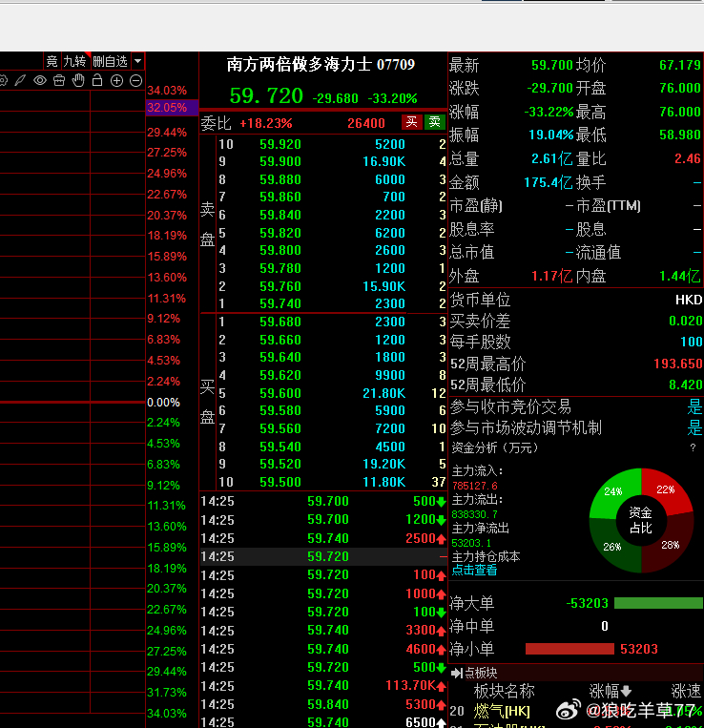Click the 委比 +18.23% value
This screenshot has width=704, height=728.
pyautogui.click(x=266, y=123)
